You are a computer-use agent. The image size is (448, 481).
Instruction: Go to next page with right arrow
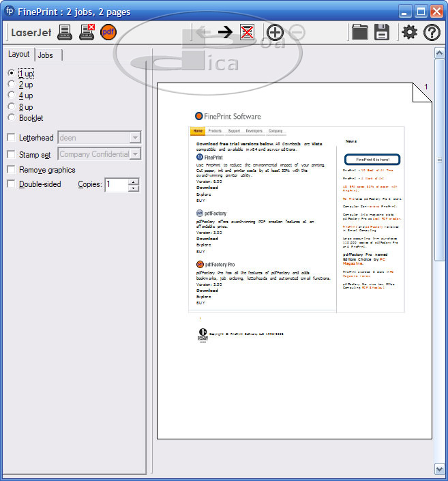coord(225,31)
